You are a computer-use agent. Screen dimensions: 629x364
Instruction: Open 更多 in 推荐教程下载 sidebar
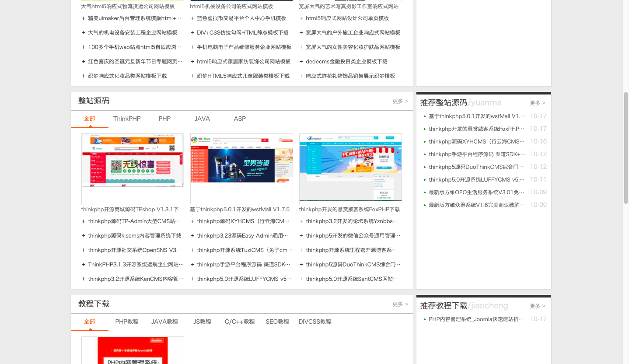click(x=537, y=306)
